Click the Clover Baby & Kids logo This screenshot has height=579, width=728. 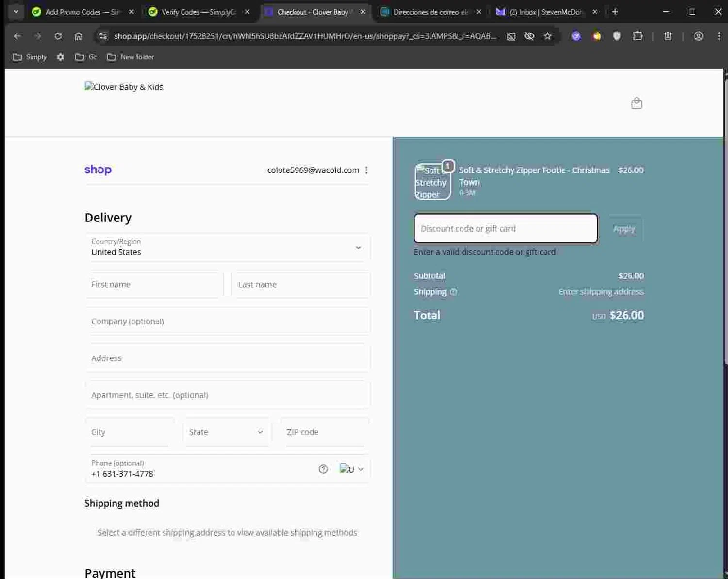coord(124,87)
